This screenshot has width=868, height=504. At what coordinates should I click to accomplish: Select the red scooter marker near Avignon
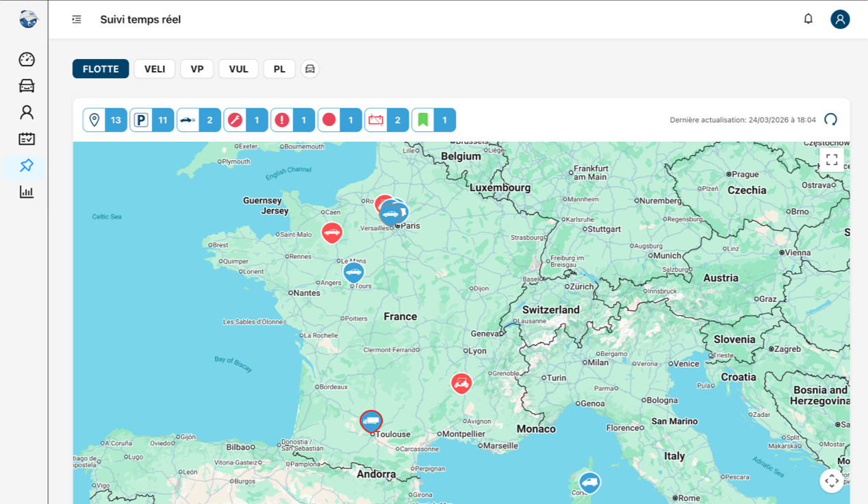coord(462,383)
